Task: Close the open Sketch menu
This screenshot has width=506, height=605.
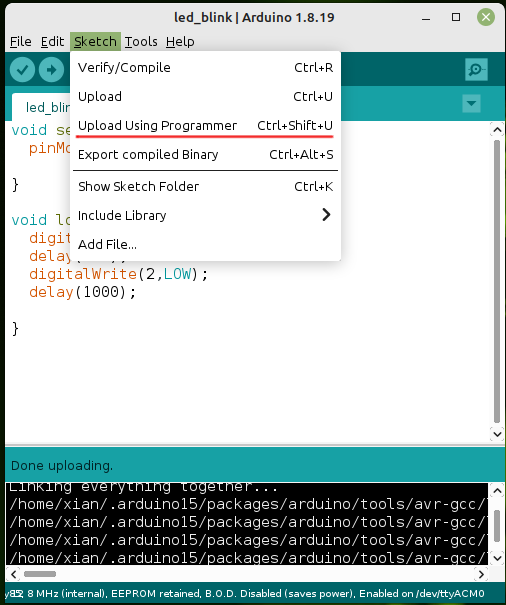Action: tap(95, 42)
